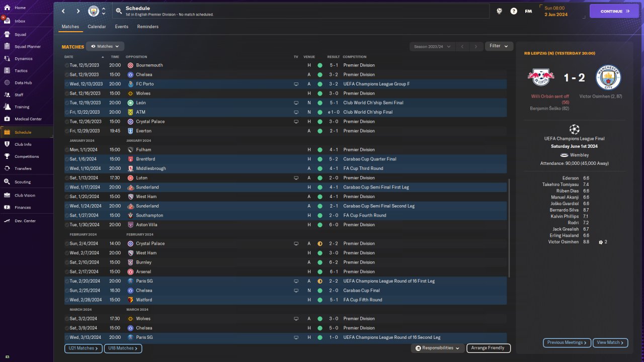Switch to the Calendar tab
Image resolution: width=644 pixels, height=362 pixels.
[x=97, y=27]
